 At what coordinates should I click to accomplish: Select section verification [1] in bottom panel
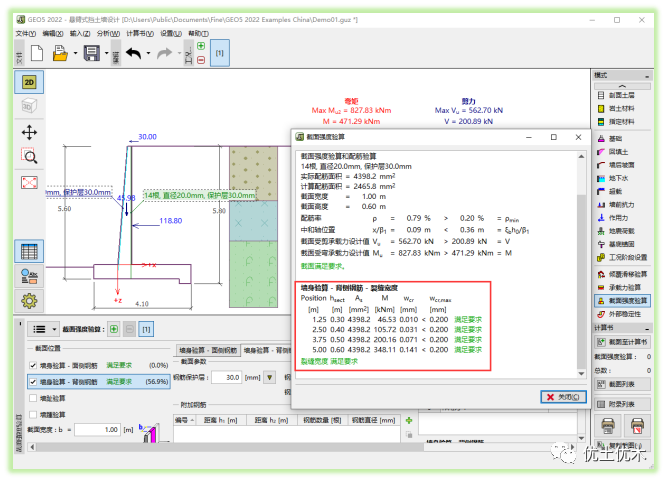[x=146, y=329]
